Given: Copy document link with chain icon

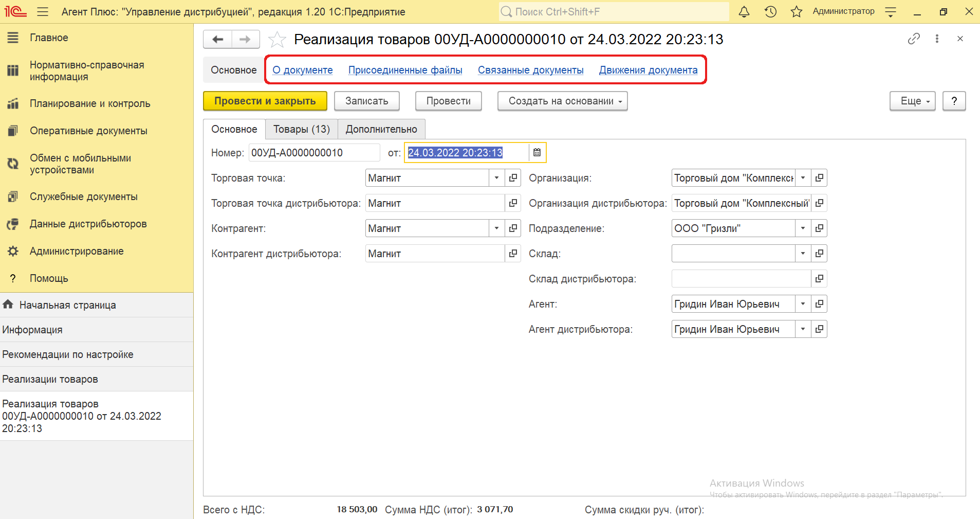Looking at the screenshot, I should click(x=913, y=39).
